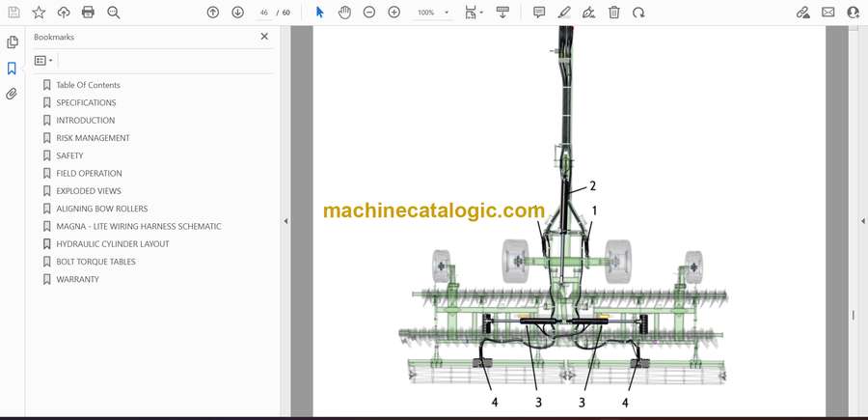Go to next page with down arrow

point(237,13)
